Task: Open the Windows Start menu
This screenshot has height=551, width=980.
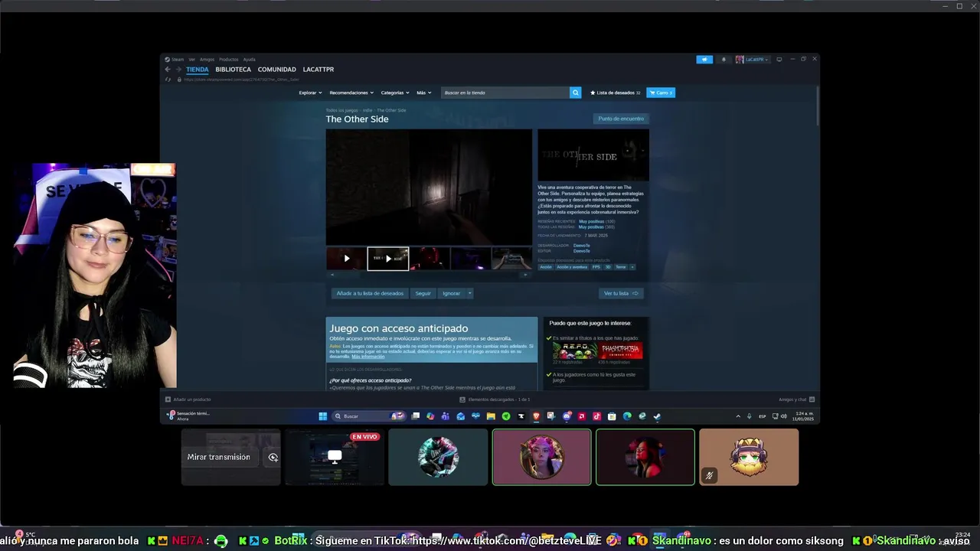Action: coord(323,416)
